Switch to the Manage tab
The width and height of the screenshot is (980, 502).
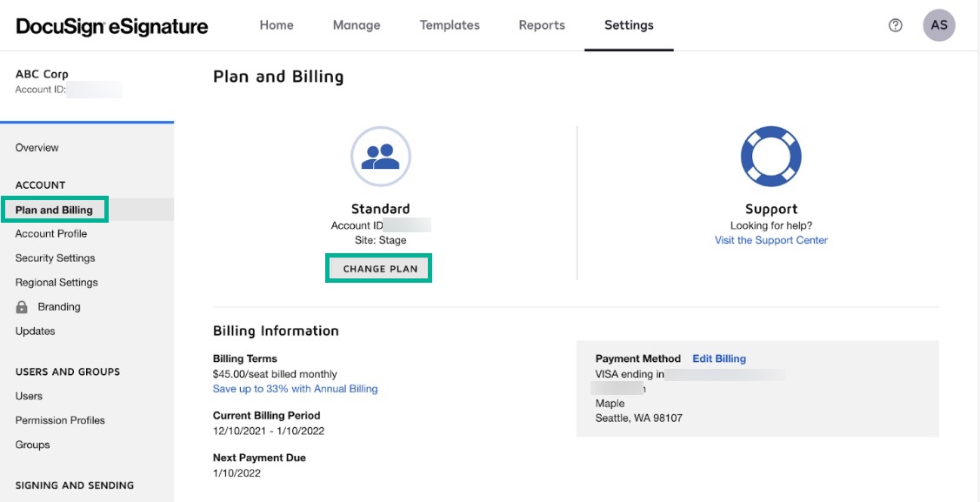(x=356, y=25)
